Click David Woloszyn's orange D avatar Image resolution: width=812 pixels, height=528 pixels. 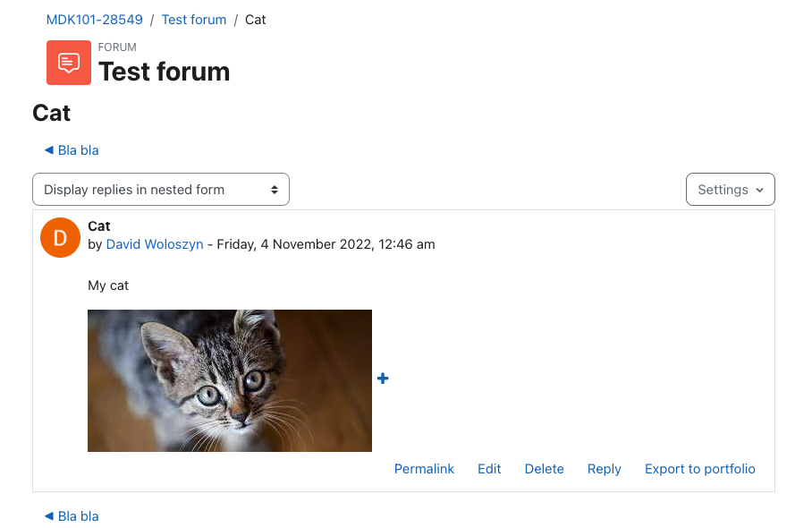[x=60, y=238]
